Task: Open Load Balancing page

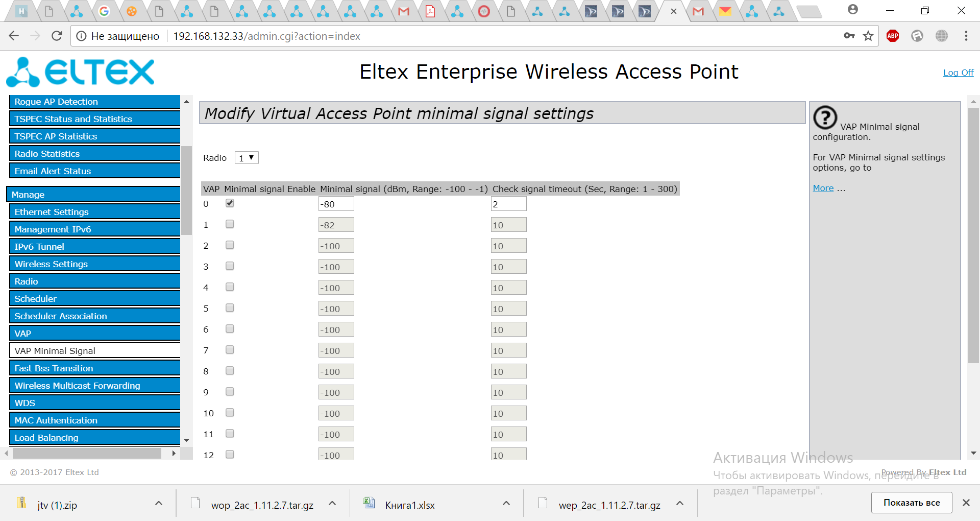Action: pos(95,438)
